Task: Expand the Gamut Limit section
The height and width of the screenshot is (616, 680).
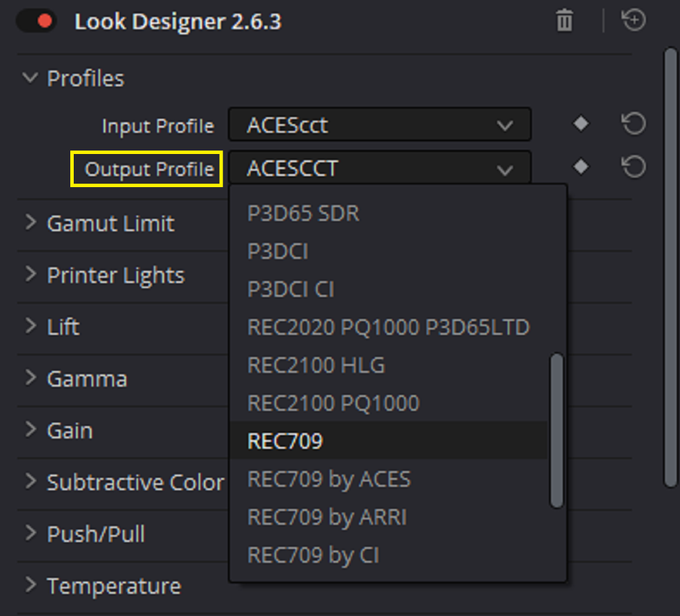Action: point(30,223)
